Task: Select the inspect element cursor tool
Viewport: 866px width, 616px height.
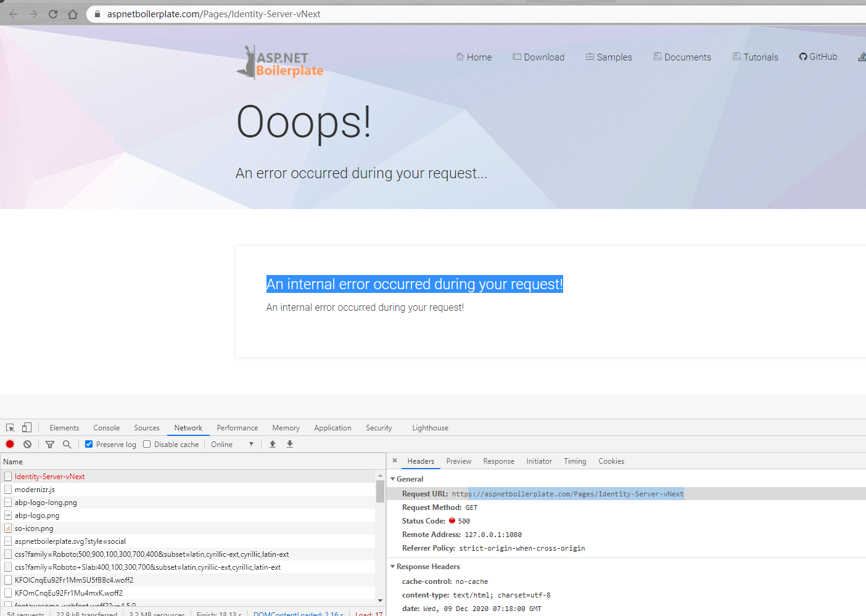Action: pyautogui.click(x=9, y=427)
